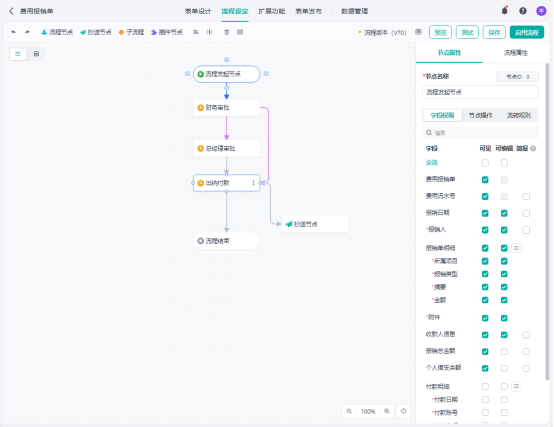
Task: Click the trash delete icon in toolbar
Action: tap(227, 32)
